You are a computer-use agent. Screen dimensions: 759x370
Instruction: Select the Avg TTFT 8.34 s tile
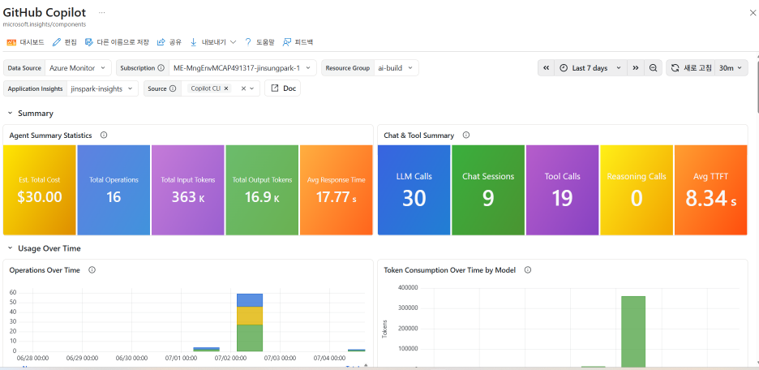711,190
